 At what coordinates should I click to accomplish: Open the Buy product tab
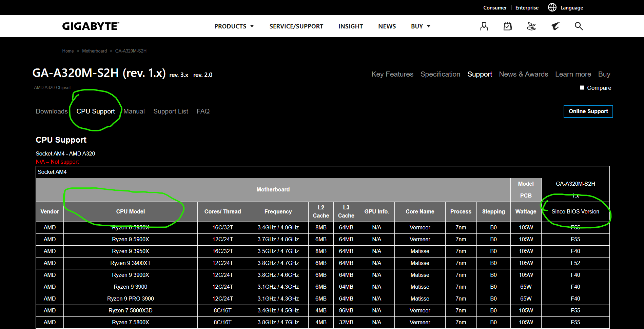pyautogui.click(x=604, y=74)
